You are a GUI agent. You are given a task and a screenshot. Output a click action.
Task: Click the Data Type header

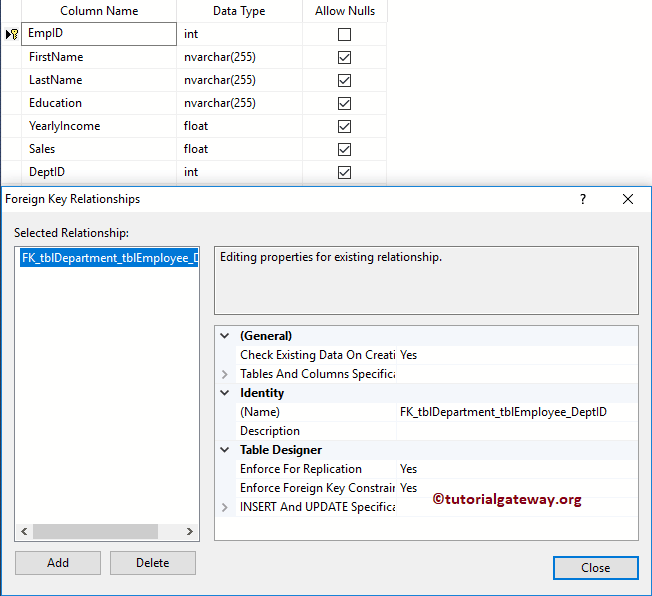pos(240,11)
